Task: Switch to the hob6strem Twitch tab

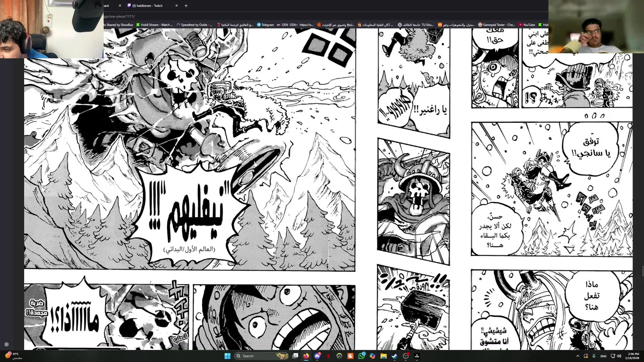Action: tap(151, 6)
